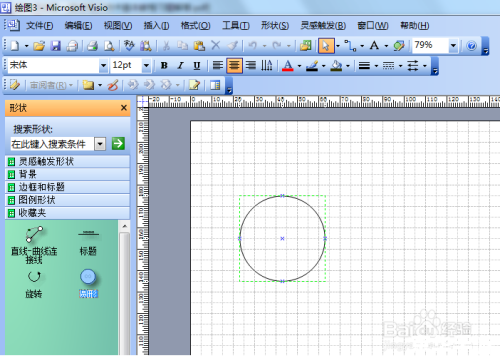Select the 直线-曲线连接线 master shape
This screenshot has width=500, height=363.
coord(34,245)
